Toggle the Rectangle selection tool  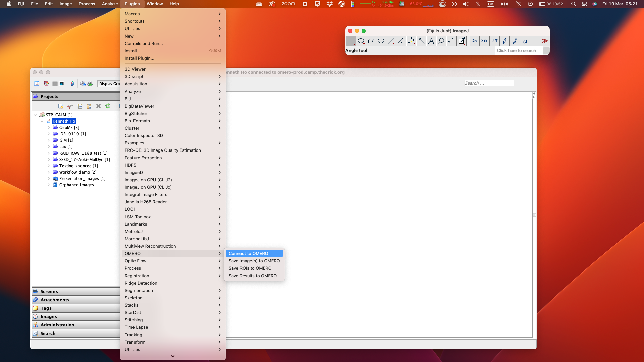pyautogui.click(x=351, y=41)
